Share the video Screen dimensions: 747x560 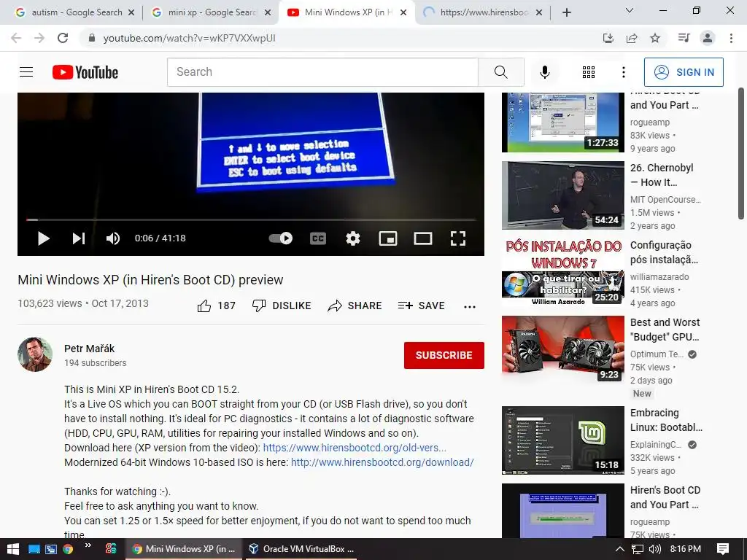(x=355, y=306)
